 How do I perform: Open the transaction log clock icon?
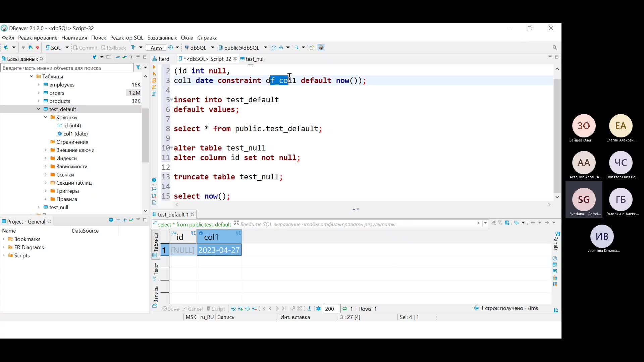pos(171,48)
